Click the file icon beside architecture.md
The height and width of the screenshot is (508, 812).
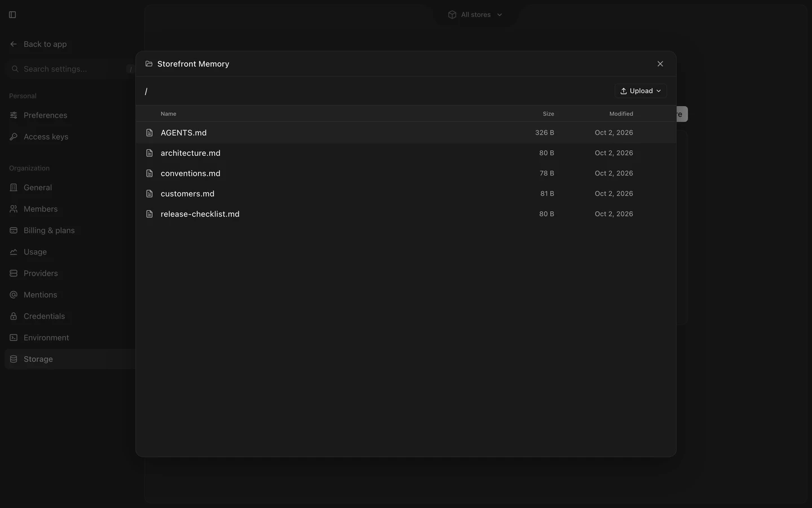pyautogui.click(x=149, y=153)
